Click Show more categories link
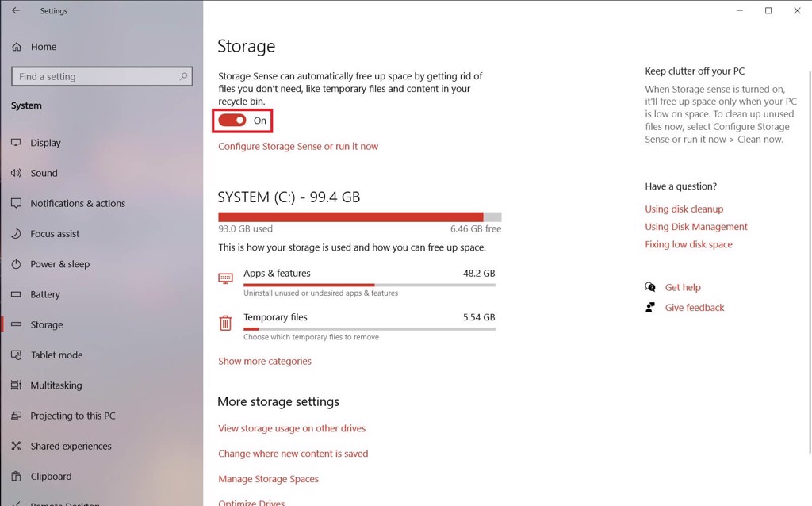This screenshot has height=506, width=812. [265, 361]
